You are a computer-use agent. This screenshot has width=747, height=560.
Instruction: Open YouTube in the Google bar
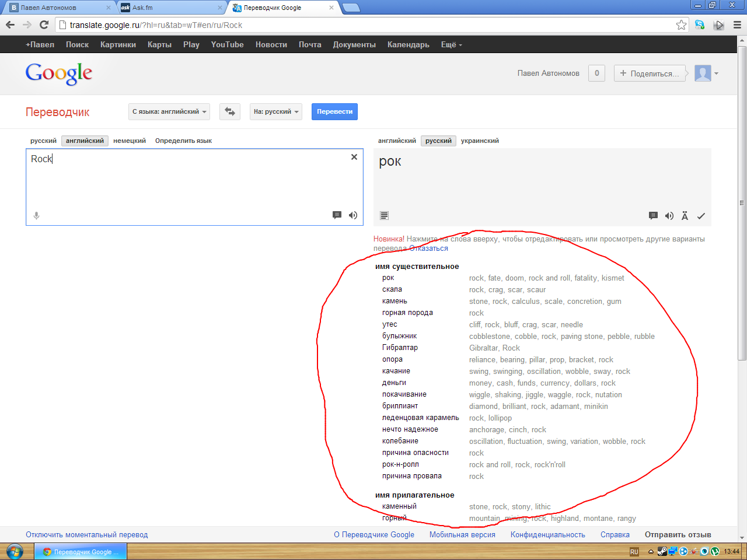click(227, 44)
